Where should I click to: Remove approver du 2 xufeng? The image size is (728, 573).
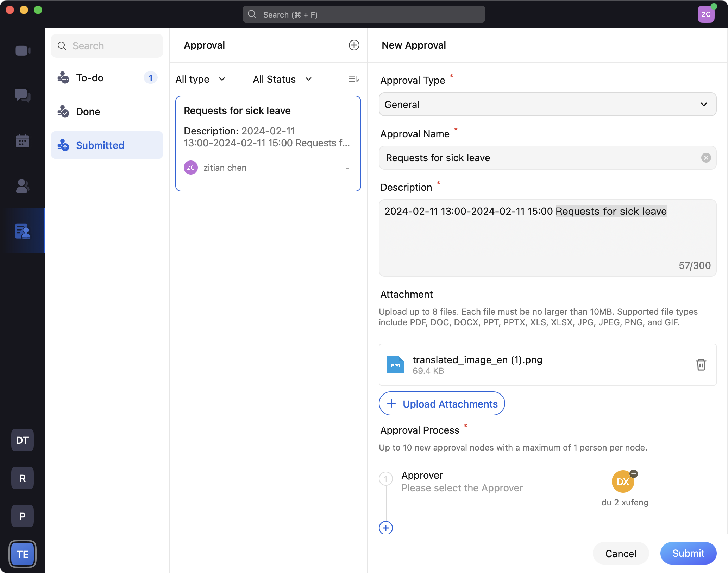[634, 474]
